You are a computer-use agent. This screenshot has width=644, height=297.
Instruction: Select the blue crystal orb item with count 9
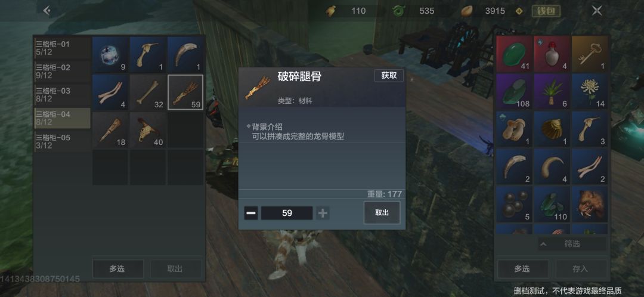click(x=110, y=55)
